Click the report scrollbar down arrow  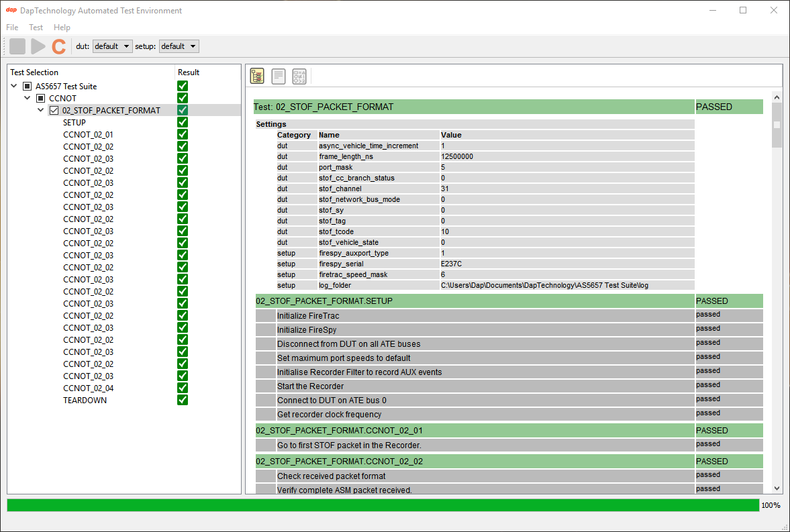[x=777, y=488]
